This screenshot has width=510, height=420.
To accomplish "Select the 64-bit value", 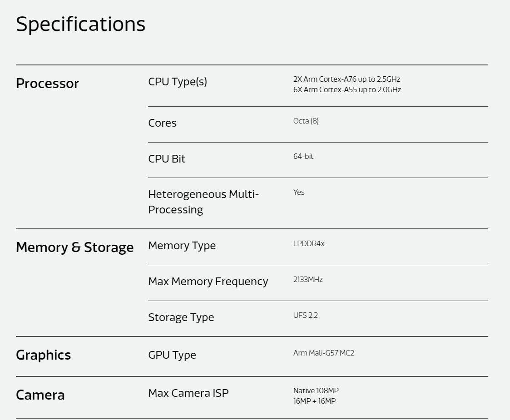I will click(303, 156).
